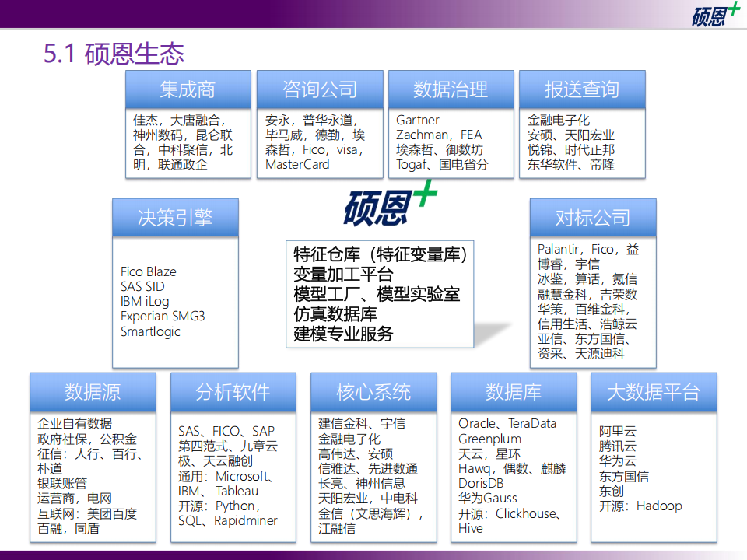Select the Gartner text under 数据治理
This screenshot has height=560, width=747.
coord(418,120)
